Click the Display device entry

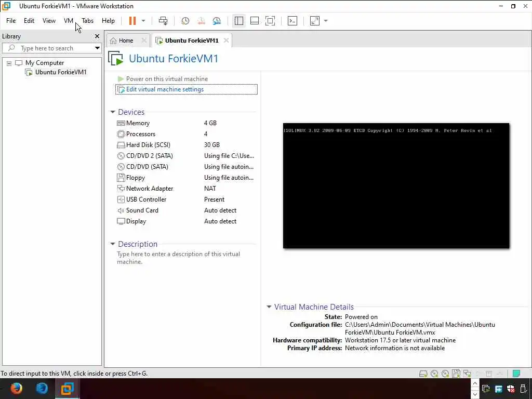click(136, 221)
